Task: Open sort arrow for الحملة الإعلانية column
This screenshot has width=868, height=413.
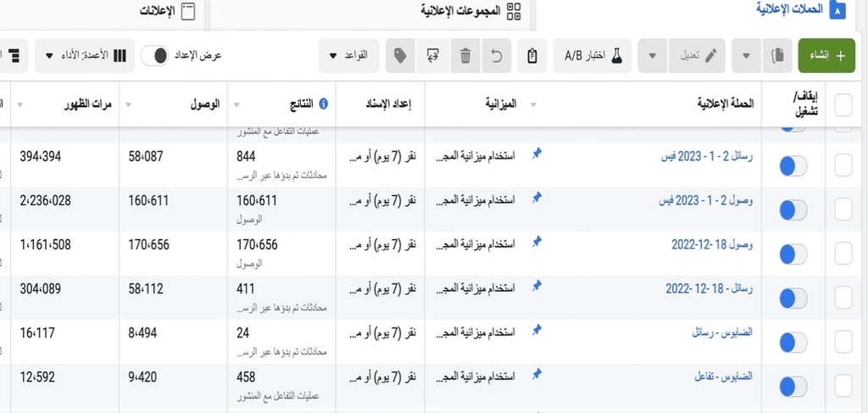Action: pos(533,104)
